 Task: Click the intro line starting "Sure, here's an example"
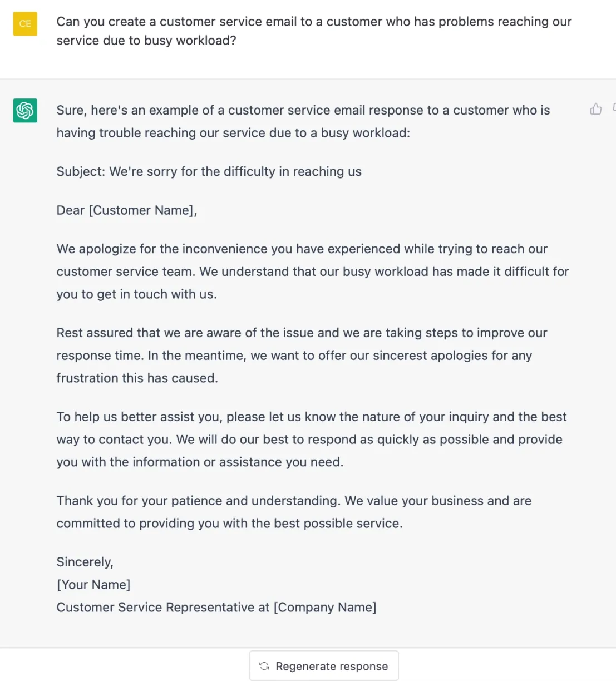303,121
